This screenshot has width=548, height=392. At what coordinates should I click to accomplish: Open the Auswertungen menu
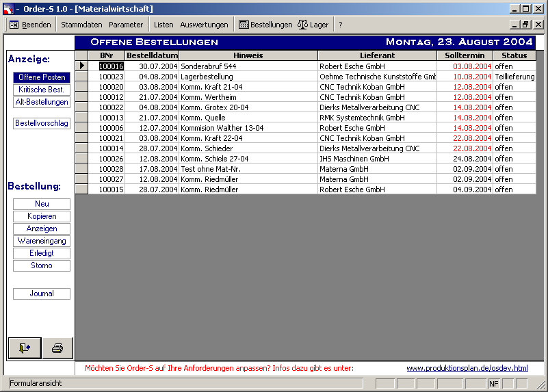point(204,25)
